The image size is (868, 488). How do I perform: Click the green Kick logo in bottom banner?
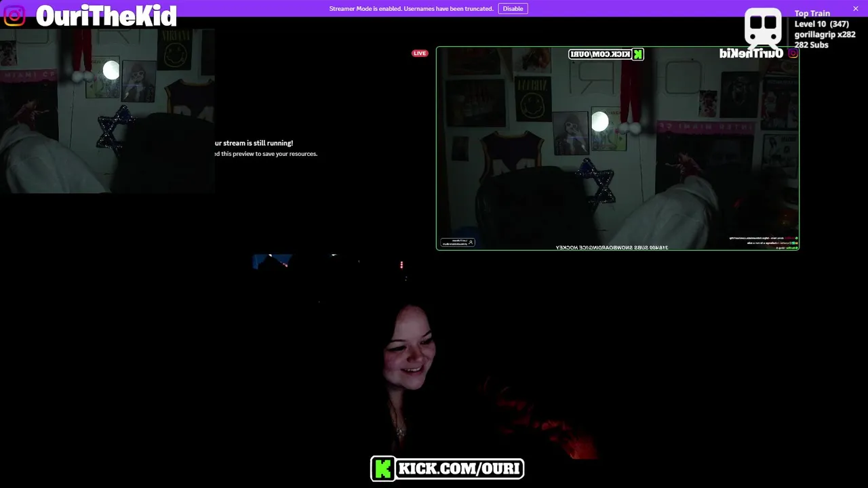[383, 468]
